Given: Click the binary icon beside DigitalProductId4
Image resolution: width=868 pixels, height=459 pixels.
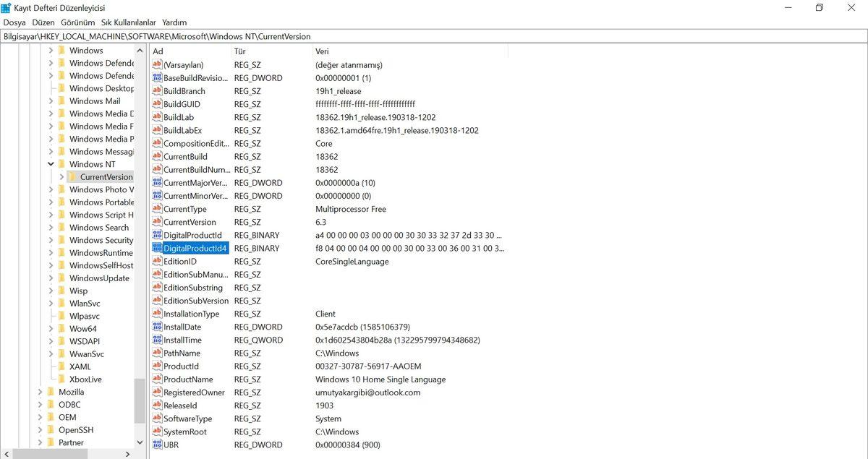Looking at the screenshot, I should [157, 248].
